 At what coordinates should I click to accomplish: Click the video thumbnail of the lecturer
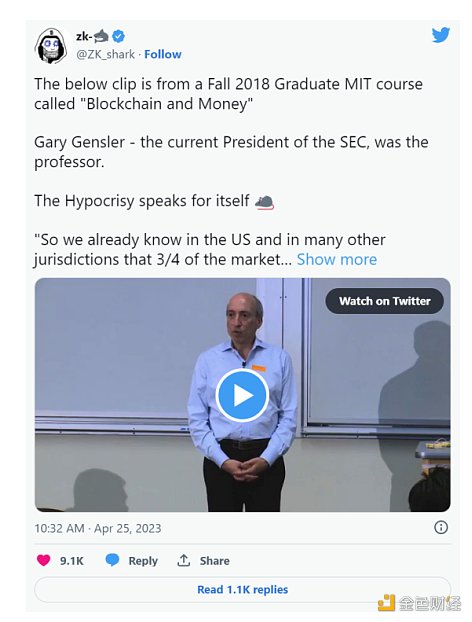(242, 395)
